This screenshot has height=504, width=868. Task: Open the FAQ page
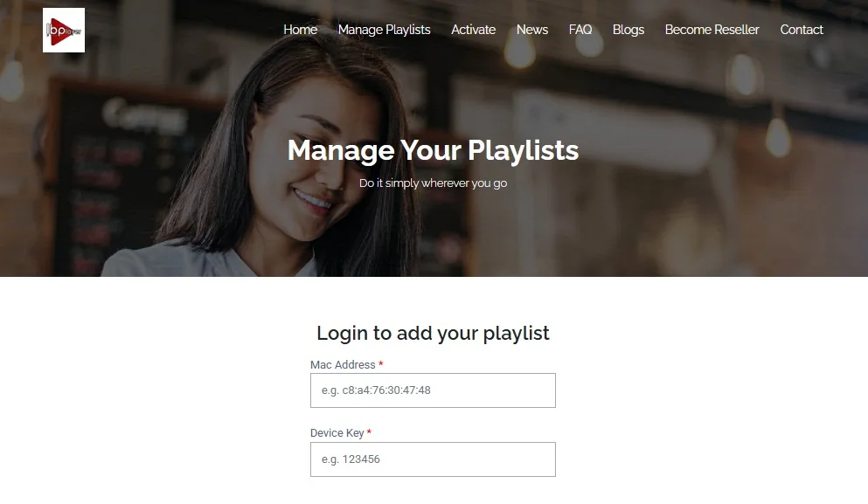[x=580, y=30]
